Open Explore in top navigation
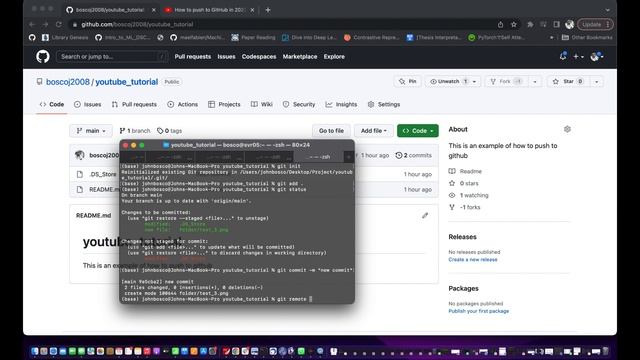 point(334,57)
